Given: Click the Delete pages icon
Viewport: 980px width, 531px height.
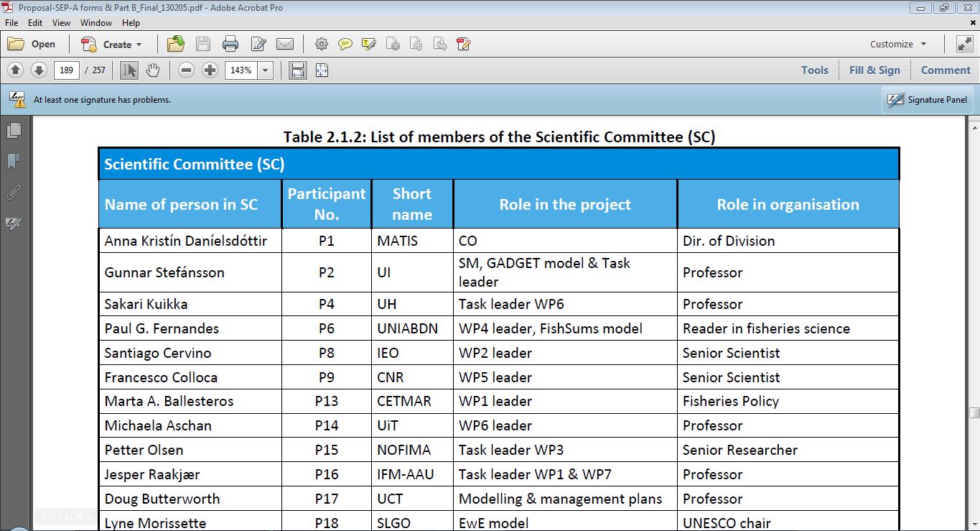Looking at the screenshot, I should click(x=393, y=44).
